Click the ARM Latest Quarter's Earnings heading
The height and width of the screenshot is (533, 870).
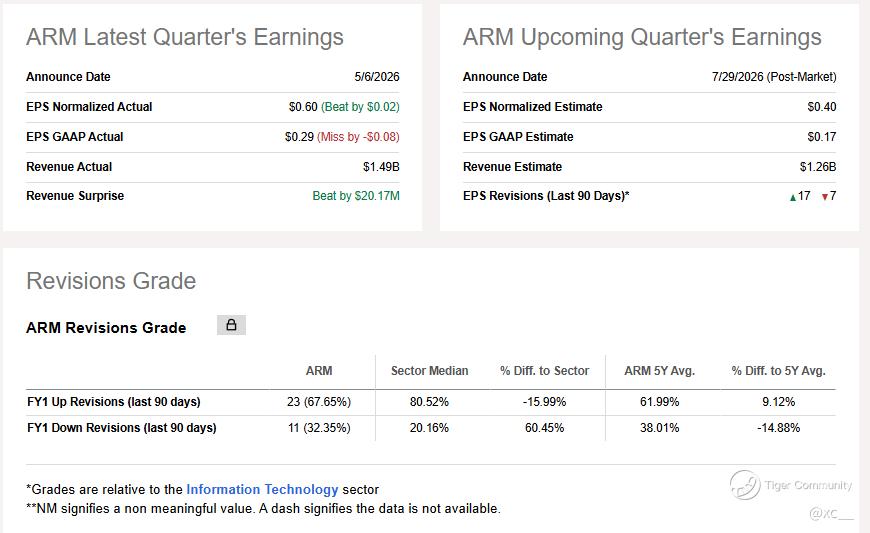click(185, 37)
